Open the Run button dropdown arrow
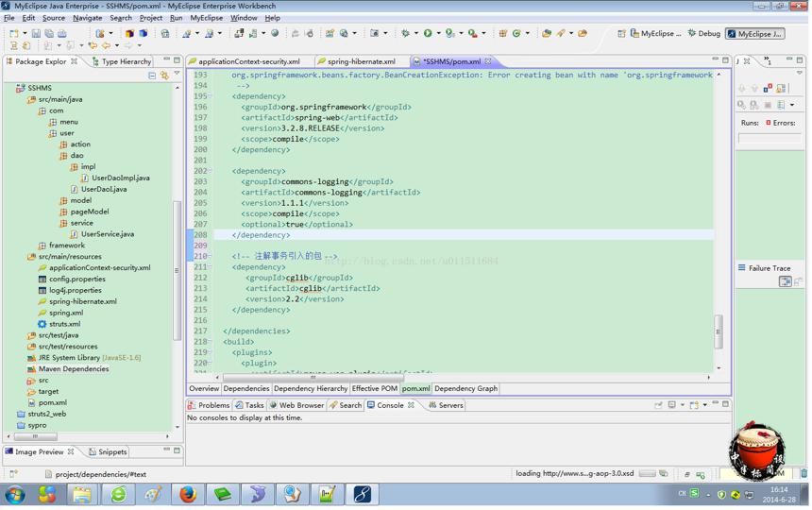The width and height of the screenshot is (812, 510). [439, 33]
